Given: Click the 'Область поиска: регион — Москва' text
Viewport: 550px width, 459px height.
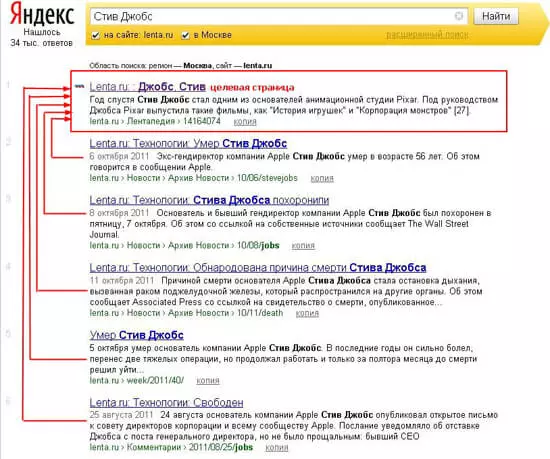Looking at the screenshot, I should (151, 66).
